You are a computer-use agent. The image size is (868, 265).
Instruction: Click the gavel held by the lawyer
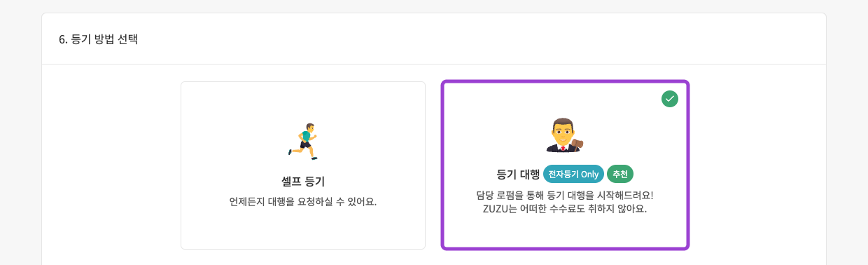577,144
